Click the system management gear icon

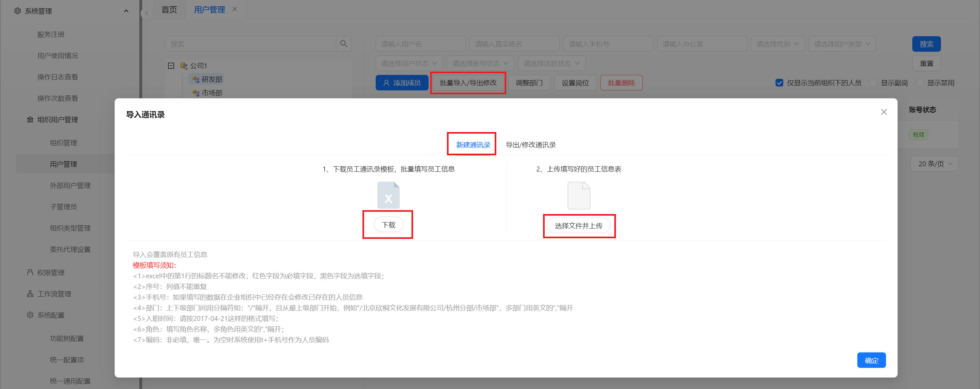point(17,11)
